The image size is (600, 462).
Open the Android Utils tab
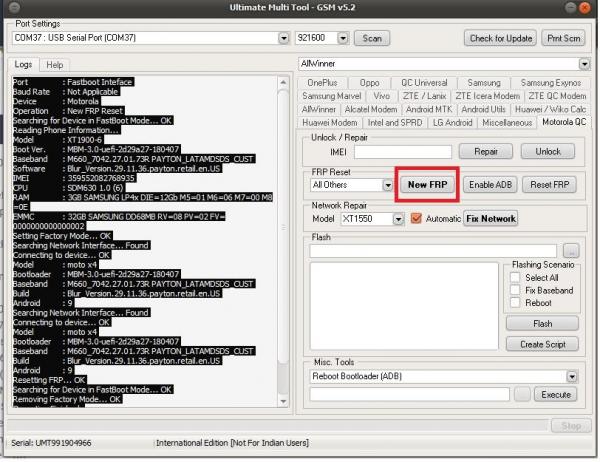[x=483, y=109]
